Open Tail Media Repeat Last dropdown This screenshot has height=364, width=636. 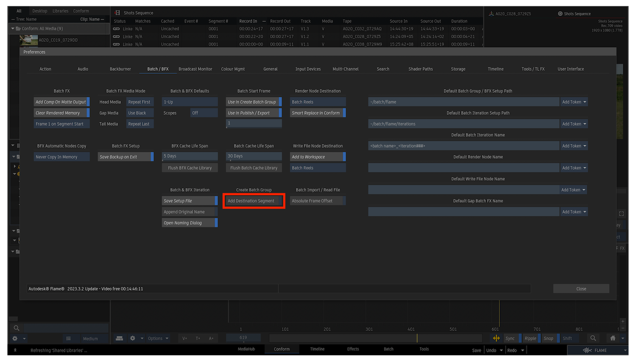point(140,124)
